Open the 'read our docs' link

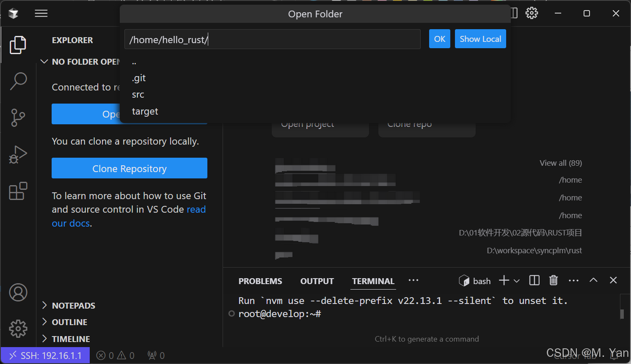pyautogui.click(x=196, y=209)
